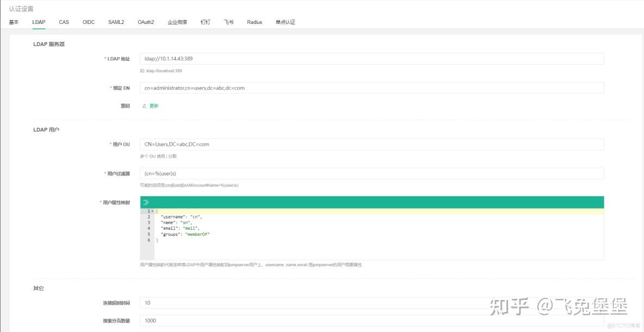Image resolution: width=644 pixels, height=332 pixels.
Task: Click the 认证设置 page title
Action: point(21,9)
